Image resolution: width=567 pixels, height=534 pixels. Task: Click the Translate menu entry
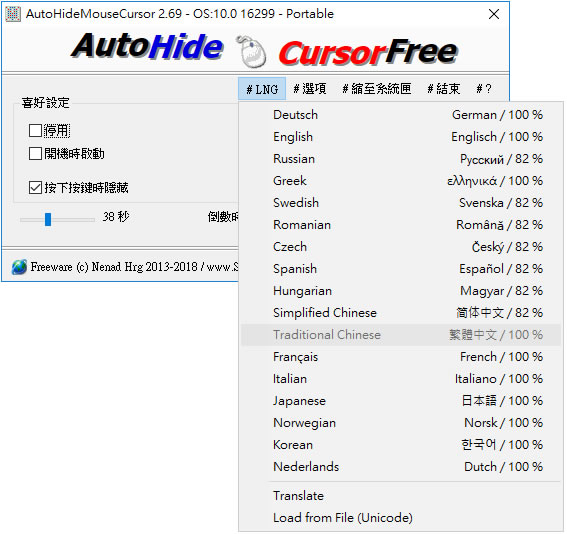click(x=401, y=496)
